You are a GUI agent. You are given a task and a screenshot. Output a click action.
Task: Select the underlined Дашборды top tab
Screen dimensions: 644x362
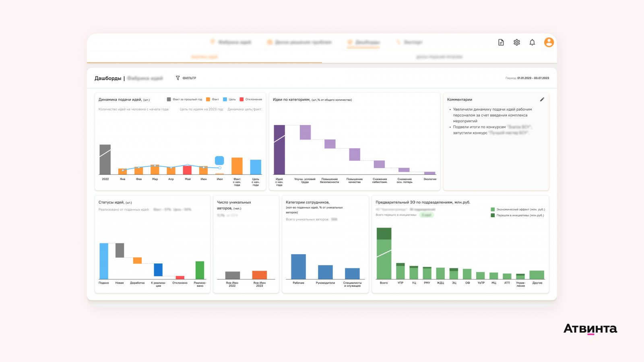coord(363,42)
